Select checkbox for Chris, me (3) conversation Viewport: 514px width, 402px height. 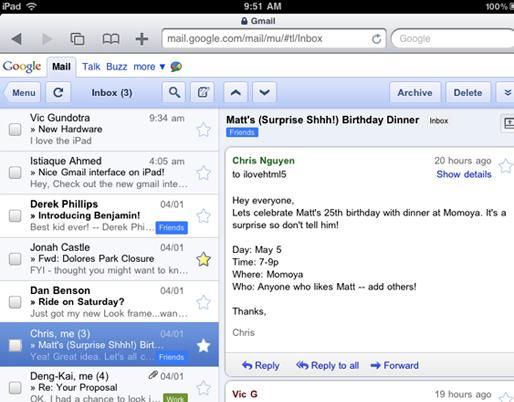[x=15, y=345]
